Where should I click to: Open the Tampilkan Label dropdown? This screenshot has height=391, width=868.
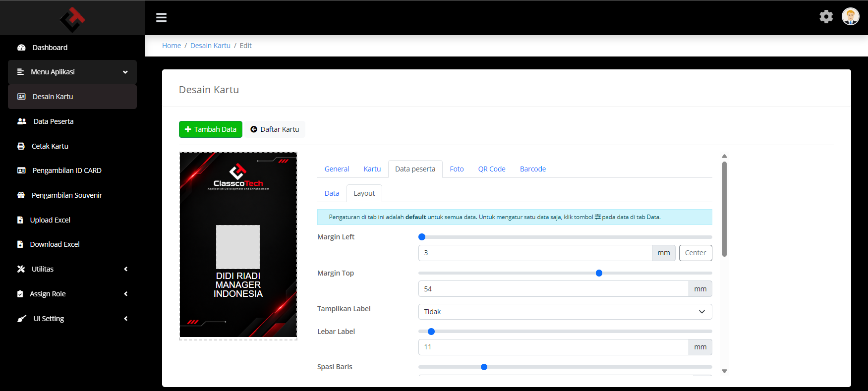point(565,312)
